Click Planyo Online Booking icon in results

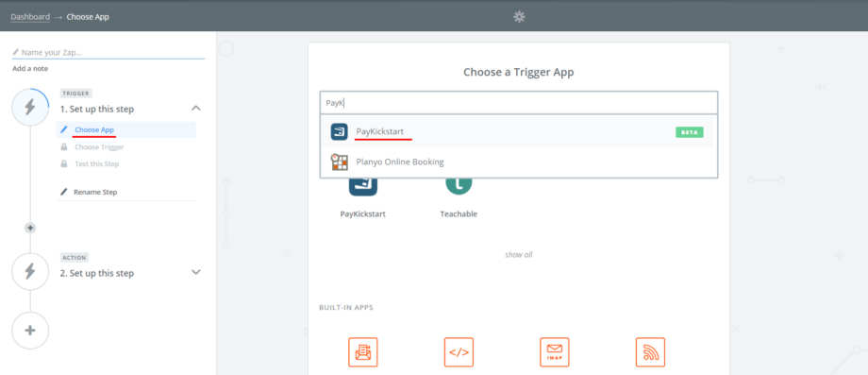(x=339, y=162)
